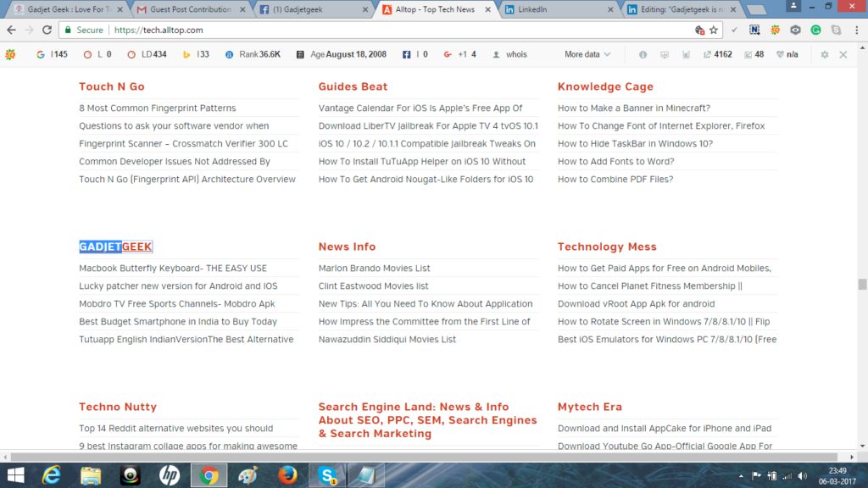The width and height of the screenshot is (868, 488).
Task: Open the Windows Start menu
Action: point(15,475)
